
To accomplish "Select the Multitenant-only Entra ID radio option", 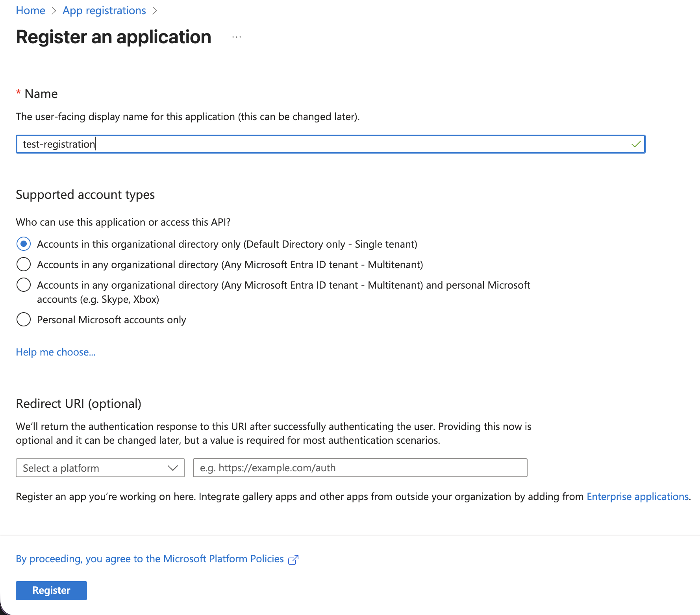I will coord(24,265).
